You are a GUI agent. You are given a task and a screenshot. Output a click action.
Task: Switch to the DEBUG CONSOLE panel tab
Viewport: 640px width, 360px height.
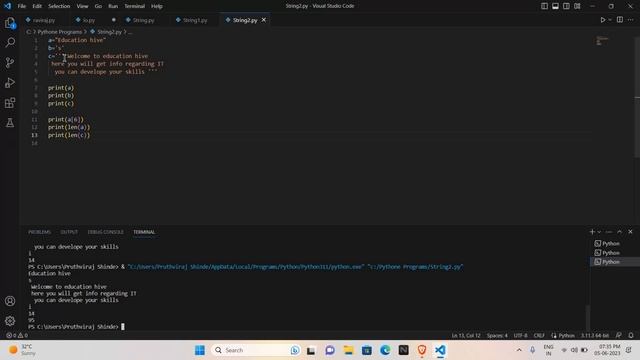click(x=105, y=232)
